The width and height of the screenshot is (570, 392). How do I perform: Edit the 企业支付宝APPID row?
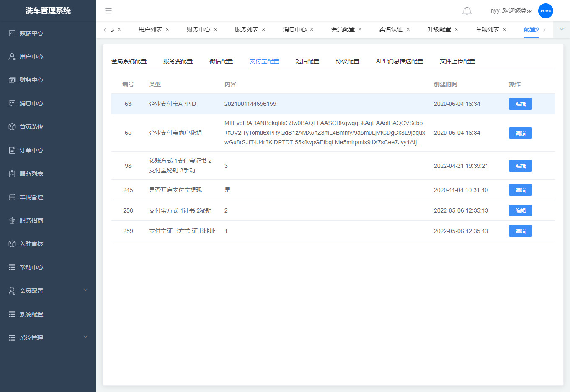pyautogui.click(x=520, y=104)
